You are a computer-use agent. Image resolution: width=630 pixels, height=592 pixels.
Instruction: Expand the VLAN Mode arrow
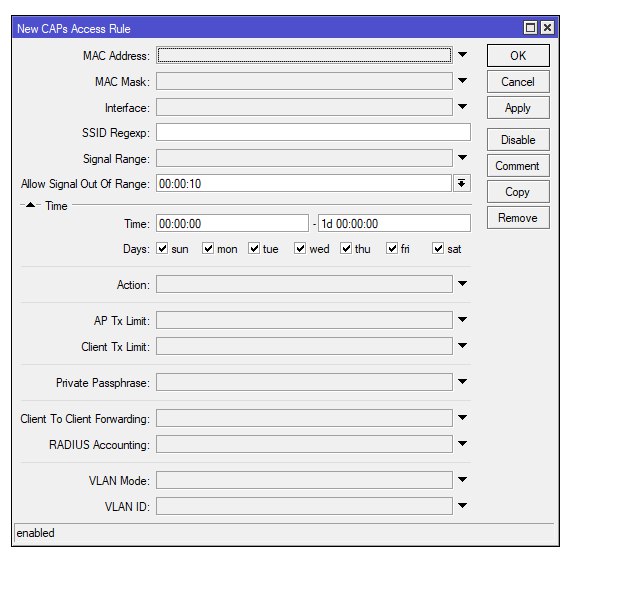[x=462, y=479]
